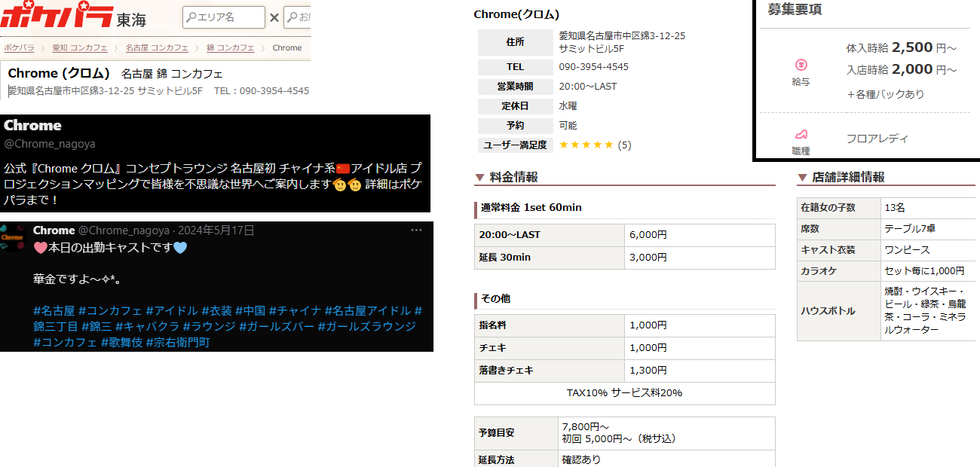Click the X clear icon beside area search

point(274,17)
